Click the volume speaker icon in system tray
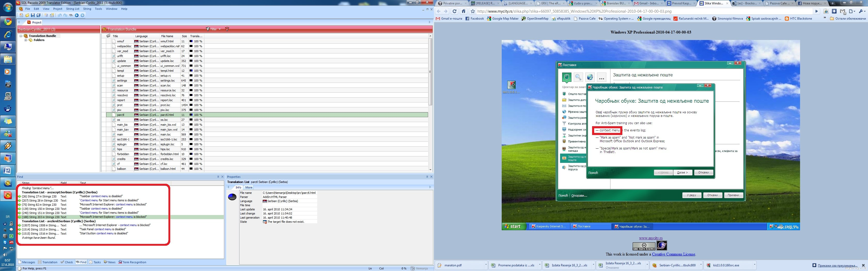Image resolution: width=868 pixels, height=271 pixels. [5, 254]
